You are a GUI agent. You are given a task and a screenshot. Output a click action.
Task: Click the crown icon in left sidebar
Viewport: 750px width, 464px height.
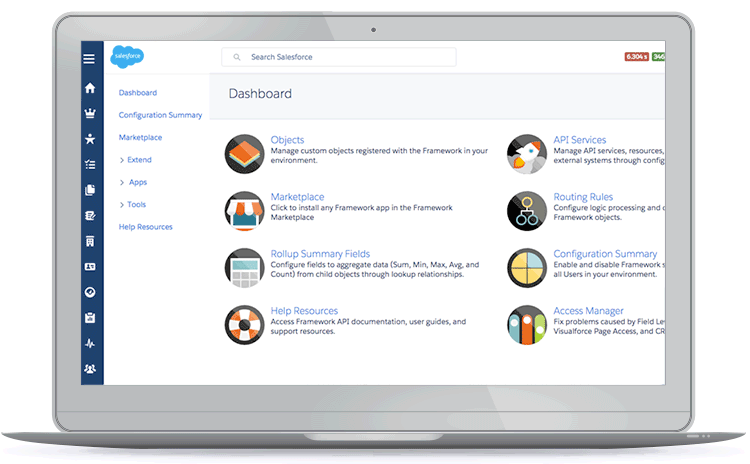(x=90, y=114)
